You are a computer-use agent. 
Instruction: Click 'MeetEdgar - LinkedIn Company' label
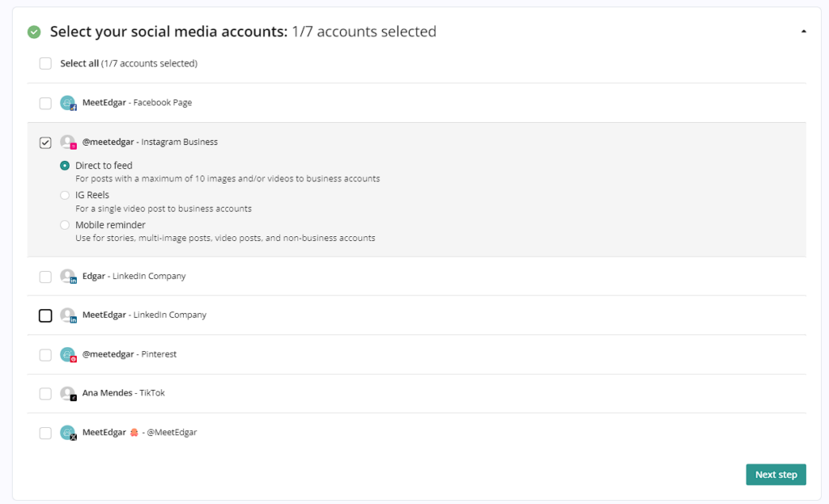coord(144,315)
